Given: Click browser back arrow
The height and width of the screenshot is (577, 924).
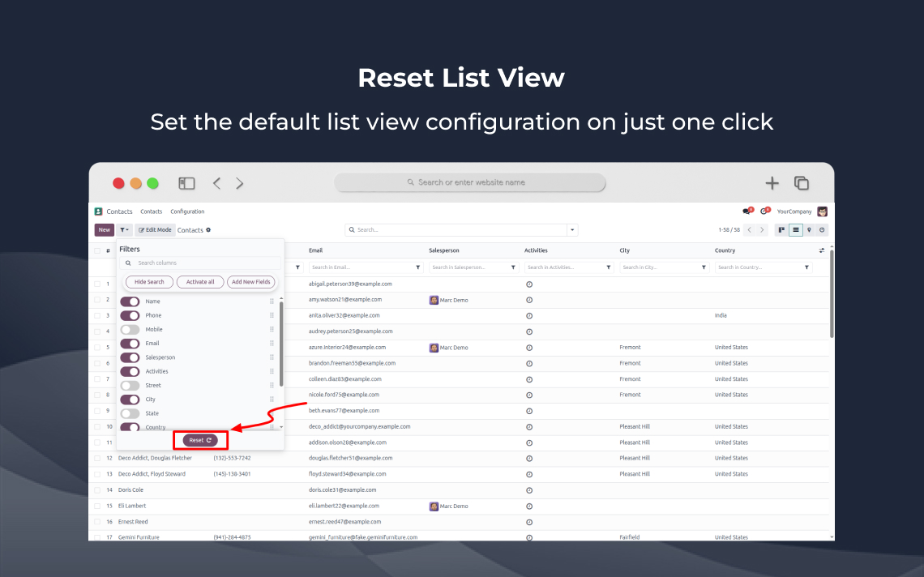Looking at the screenshot, I should click(217, 183).
